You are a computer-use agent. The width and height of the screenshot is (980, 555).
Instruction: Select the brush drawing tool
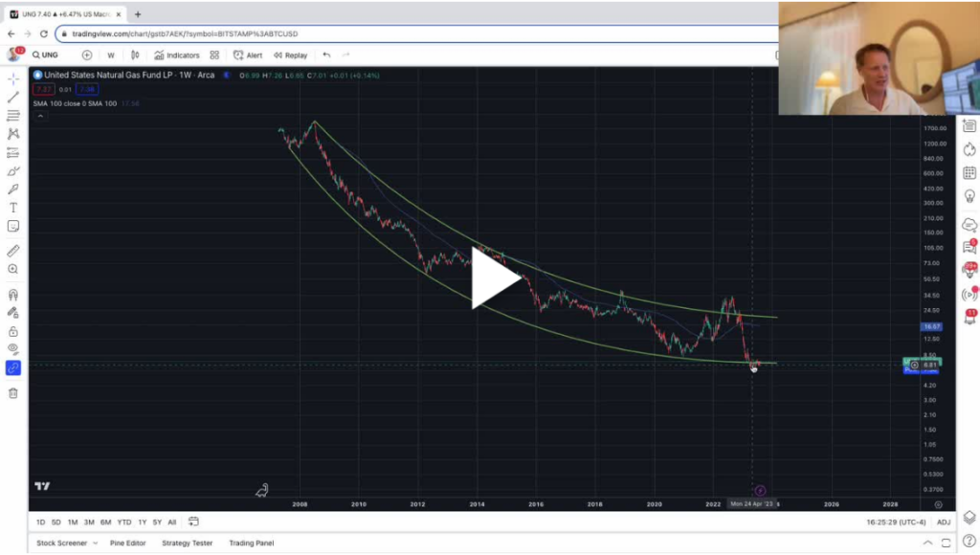coord(13,170)
